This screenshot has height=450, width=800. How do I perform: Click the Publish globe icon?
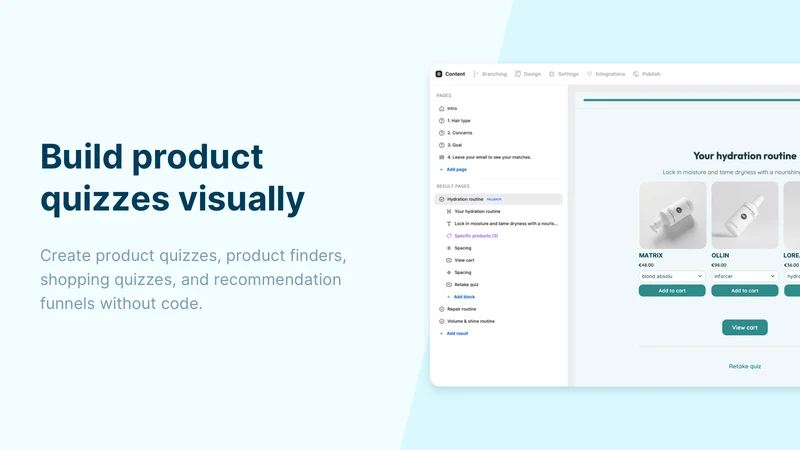click(636, 74)
